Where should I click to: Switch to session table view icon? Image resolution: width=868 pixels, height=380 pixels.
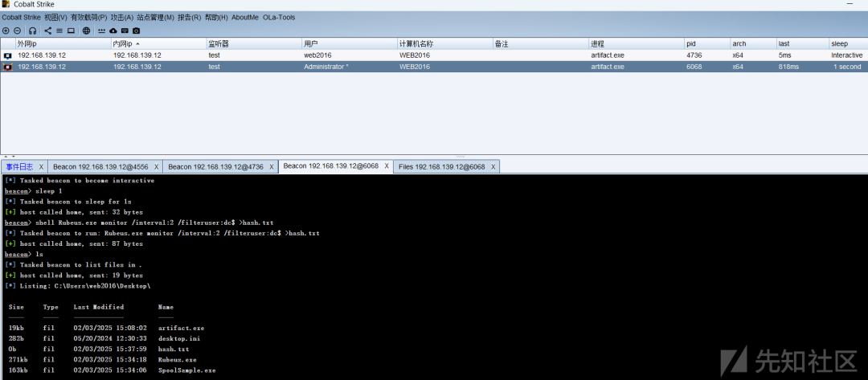[59, 31]
